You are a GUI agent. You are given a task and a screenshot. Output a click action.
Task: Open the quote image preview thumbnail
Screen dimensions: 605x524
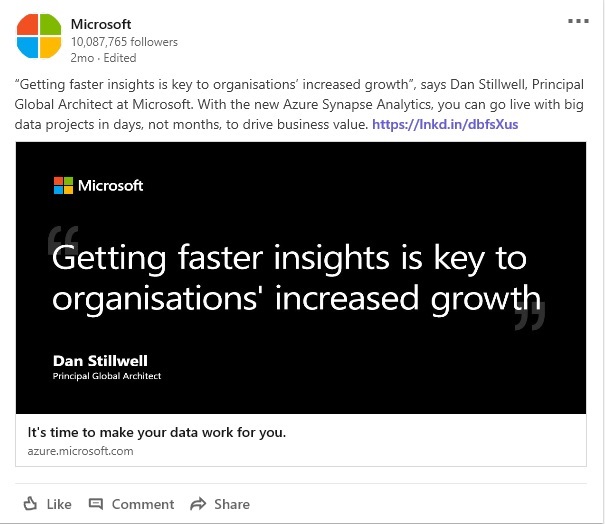pos(301,278)
